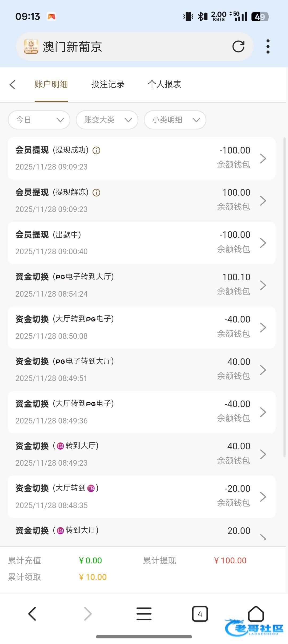The width and height of the screenshot is (288, 644).
Task: Go back using the page header arrow
Action: [13, 85]
